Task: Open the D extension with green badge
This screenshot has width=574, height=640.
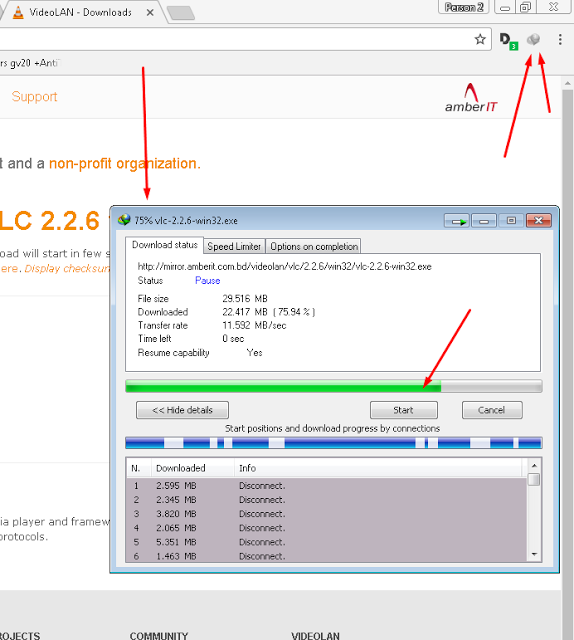Action: [x=508, y=40]
